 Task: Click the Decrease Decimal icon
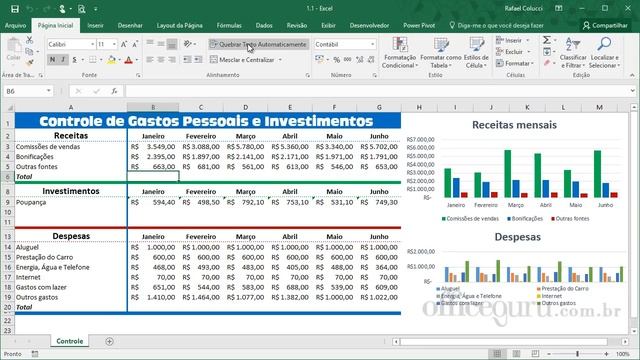371,60
